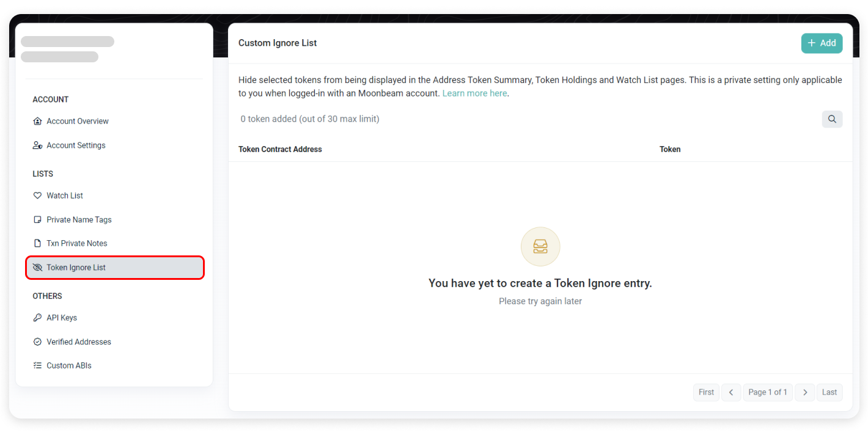868x432 pixels.
Task: Open the search magnifier button
Action: pos(832,119)
